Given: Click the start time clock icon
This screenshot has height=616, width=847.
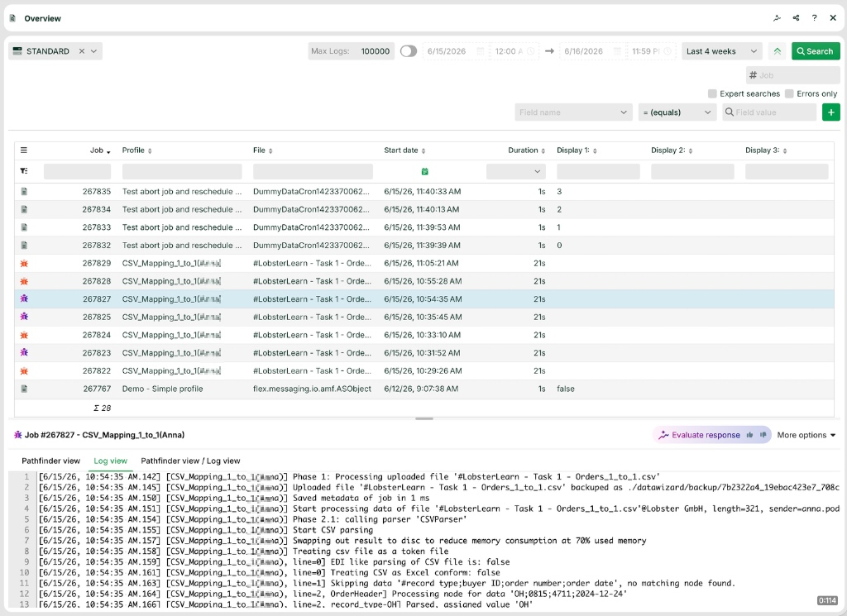Looking at the screenshot, I should [x=531, y=51].
